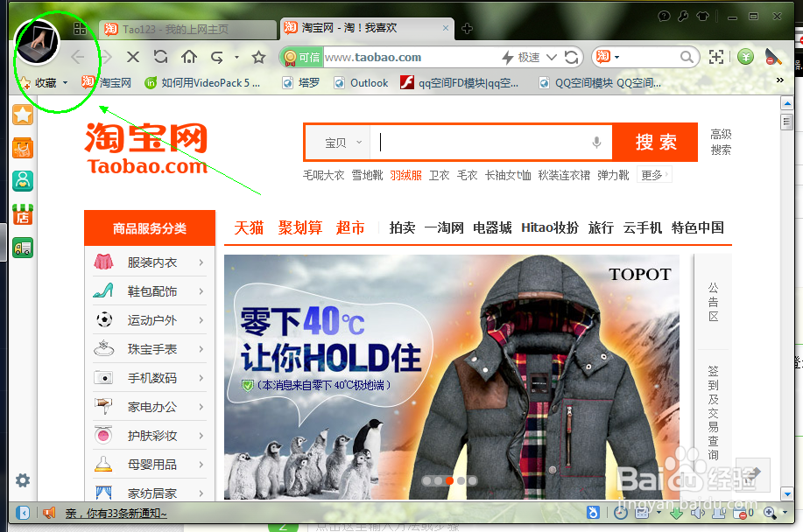Image resolution: width=803 pixels, height=532 pixels.
Task: Click the 羽绒服 hot keyword
Action: click(x=405, y=176)
